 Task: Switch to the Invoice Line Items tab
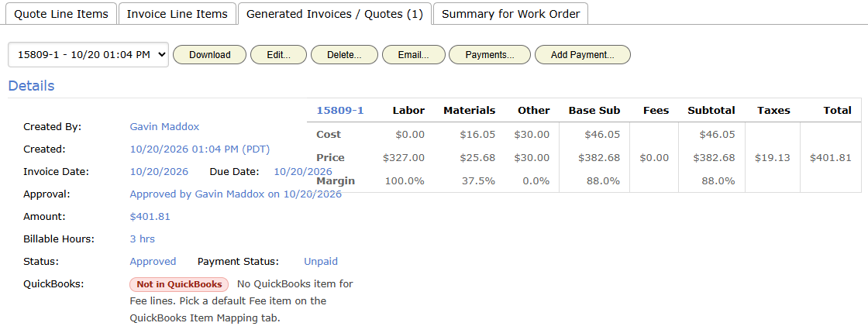pyautogui.click(x=177, y=14)
